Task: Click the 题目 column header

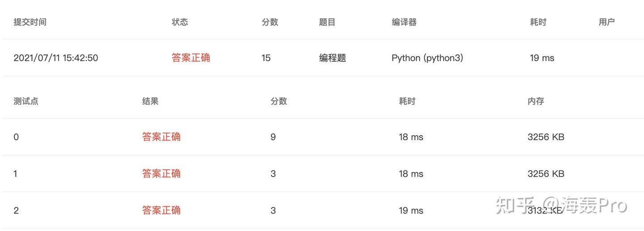Action: coord(327,22)
